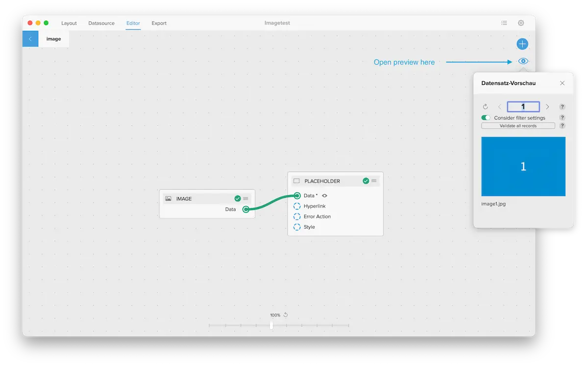Open the list view icon in title bar

504,23
